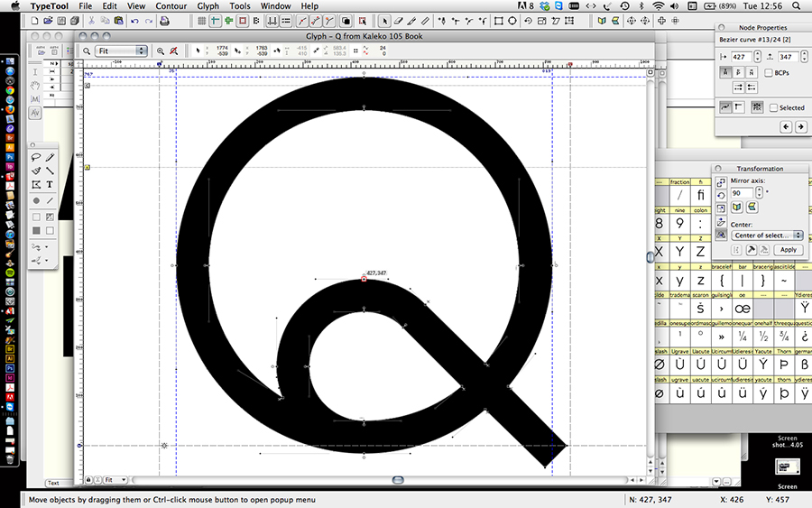
Task: Expand the brush stroke tool options arrow
Action: click(x=47, y=261)
